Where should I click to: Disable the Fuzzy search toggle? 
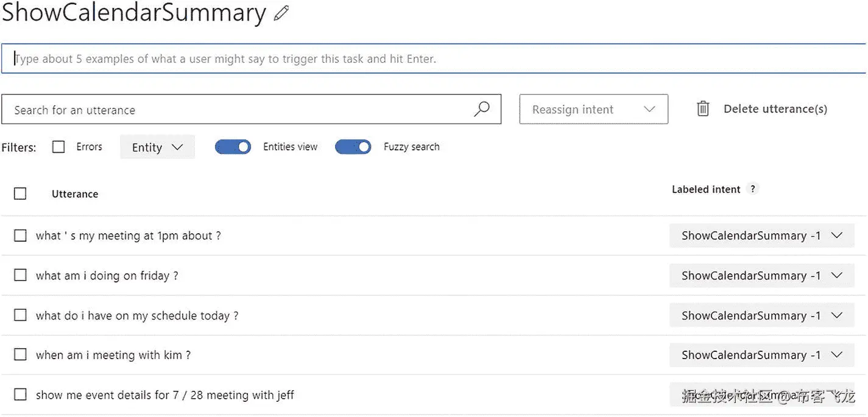[x=353, y=147]
